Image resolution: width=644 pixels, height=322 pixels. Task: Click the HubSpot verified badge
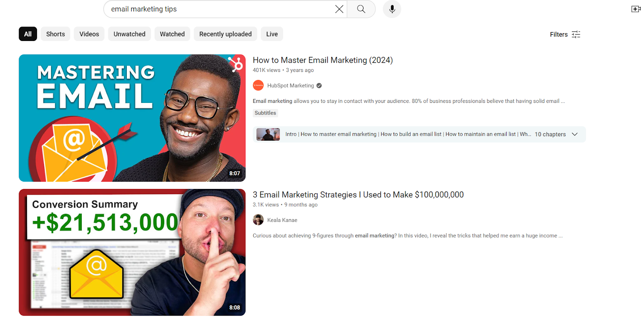(x=319, y=86)
